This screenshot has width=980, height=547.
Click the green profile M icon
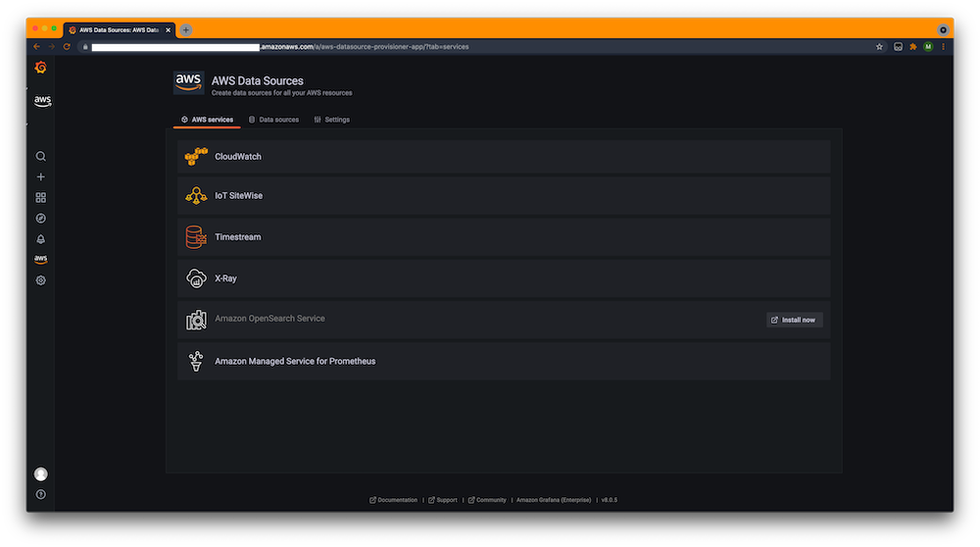pos(928,47)
